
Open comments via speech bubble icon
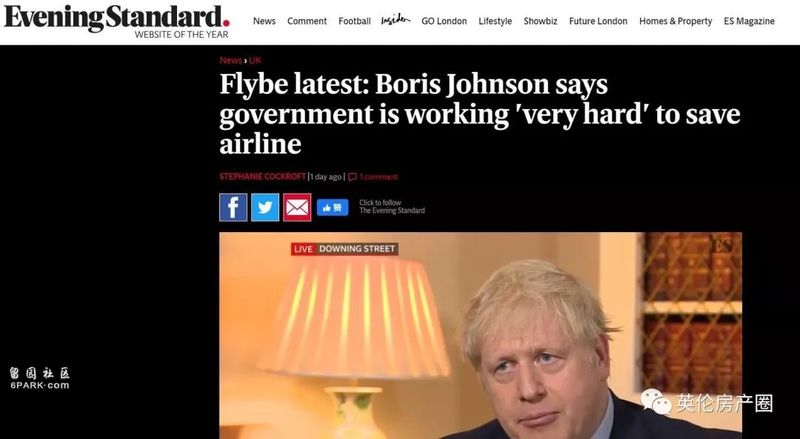[x=352, y=177]
